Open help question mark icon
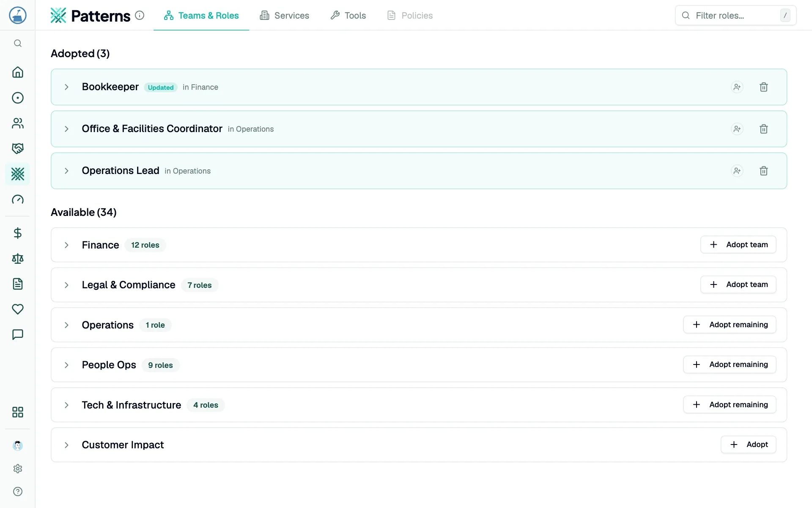Screen dimensions: 812x508 tap(18, 491)
